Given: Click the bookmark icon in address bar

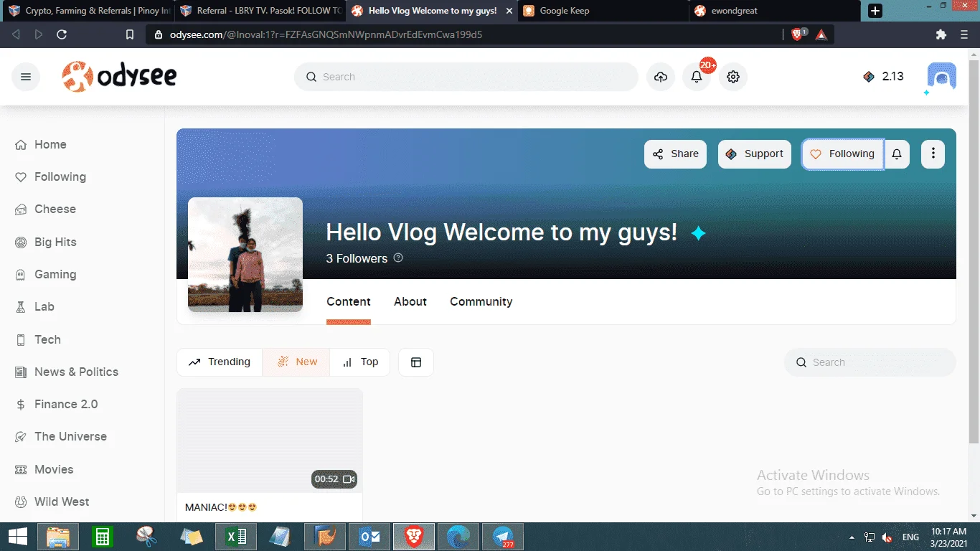Looking at the screenshot, I should tap(130, 34).
